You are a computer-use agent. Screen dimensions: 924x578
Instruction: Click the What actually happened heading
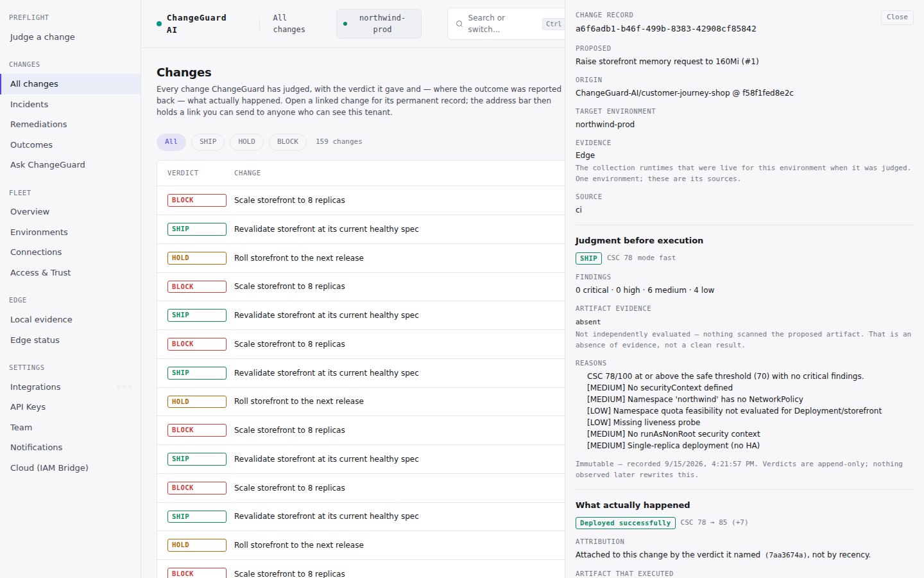(633, 505)
